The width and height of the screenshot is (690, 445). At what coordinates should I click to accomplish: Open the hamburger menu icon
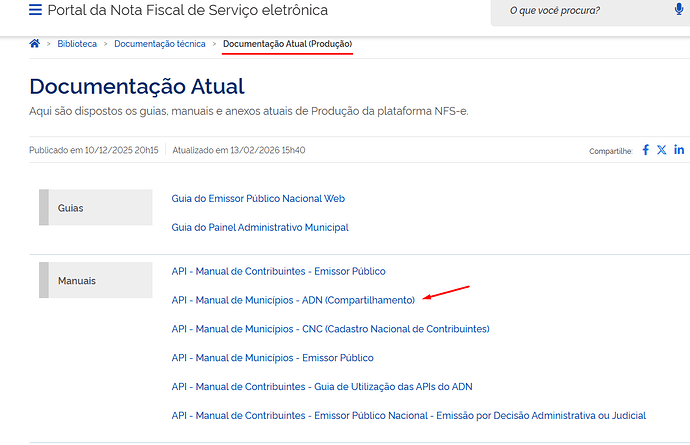36,11
